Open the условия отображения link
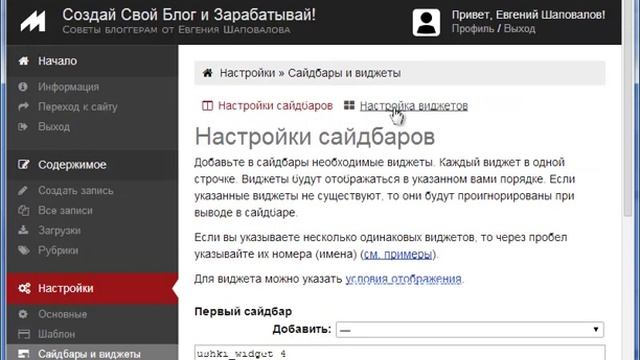The image size is (640, 360). tap(403, 279)
